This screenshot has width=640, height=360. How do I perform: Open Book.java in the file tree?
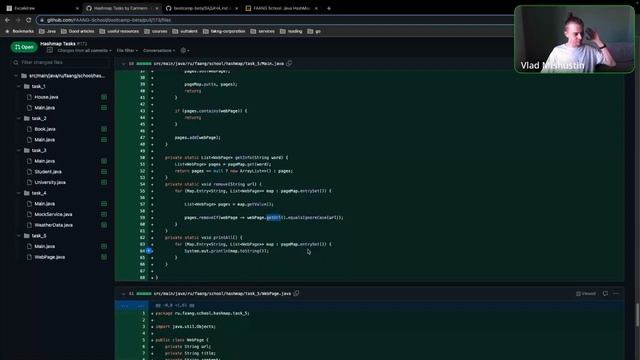click(45, 129)
